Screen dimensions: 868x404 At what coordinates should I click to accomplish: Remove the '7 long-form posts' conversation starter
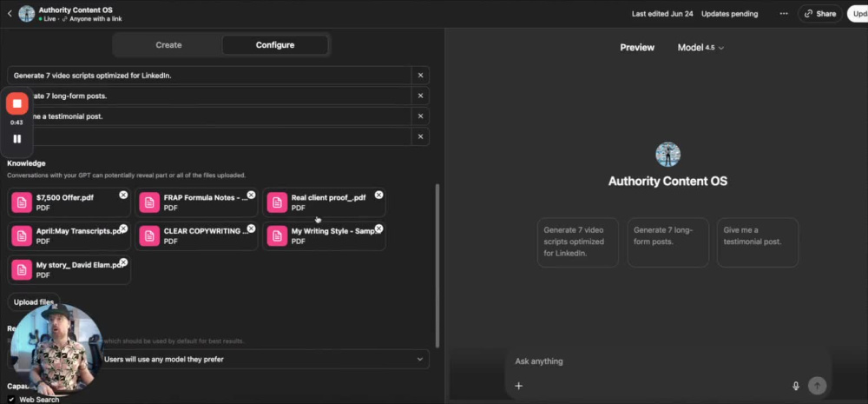pos(420,96)
